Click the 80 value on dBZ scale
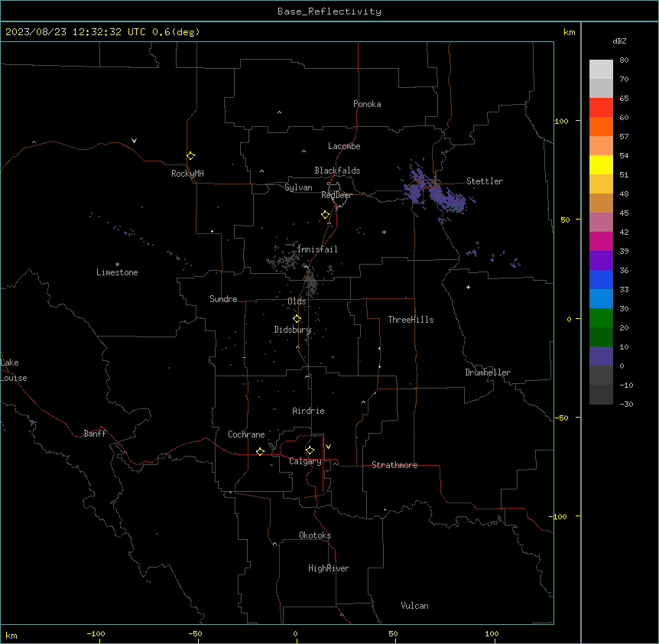The width and height of the screenshot is (659, 644). pos(624,60)
